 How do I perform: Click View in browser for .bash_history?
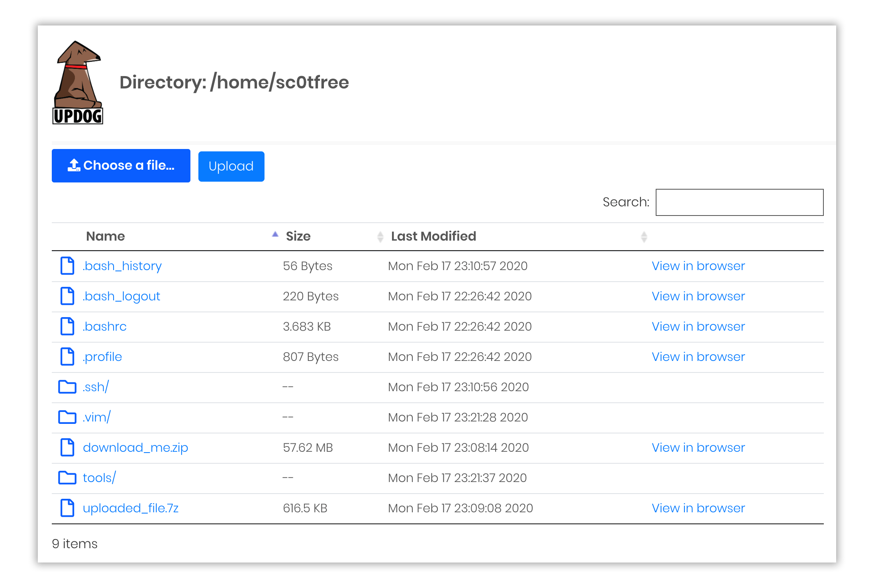698,266
